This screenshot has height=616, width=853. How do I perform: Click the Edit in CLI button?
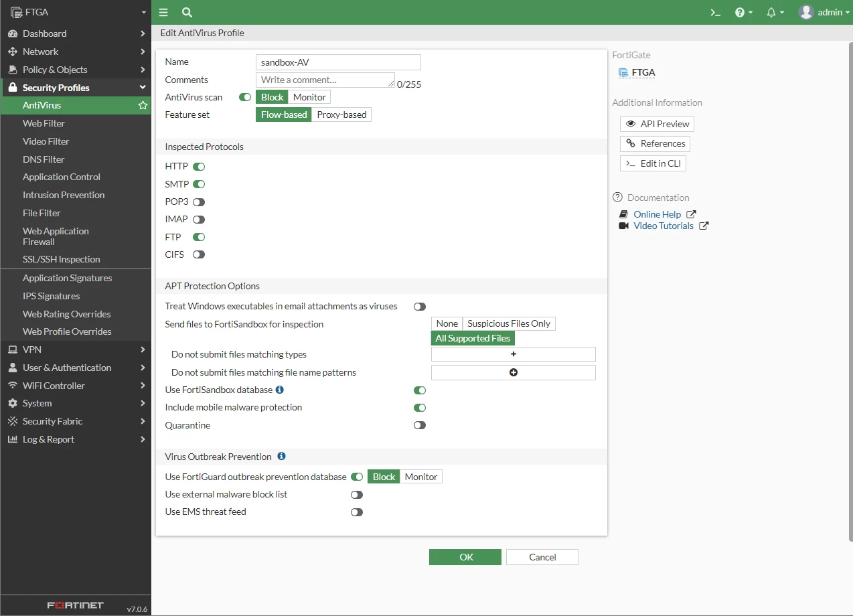[x=653, y=163]
